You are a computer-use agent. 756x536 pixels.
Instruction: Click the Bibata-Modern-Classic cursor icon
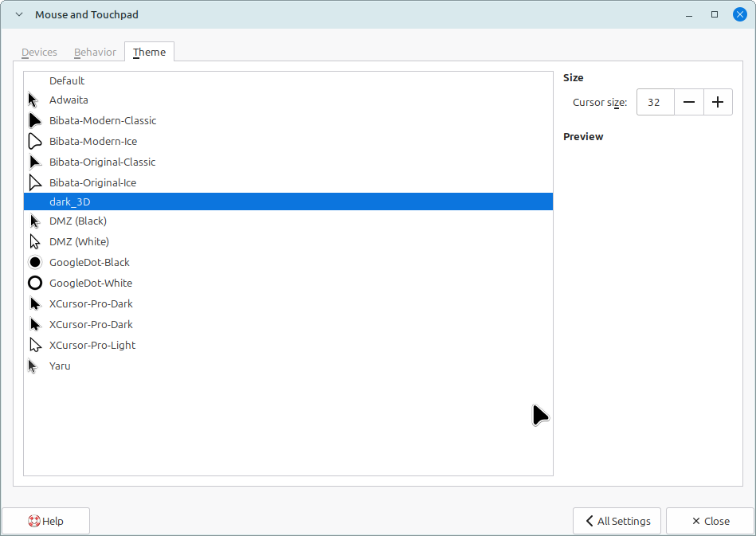(x=35, y=120)
